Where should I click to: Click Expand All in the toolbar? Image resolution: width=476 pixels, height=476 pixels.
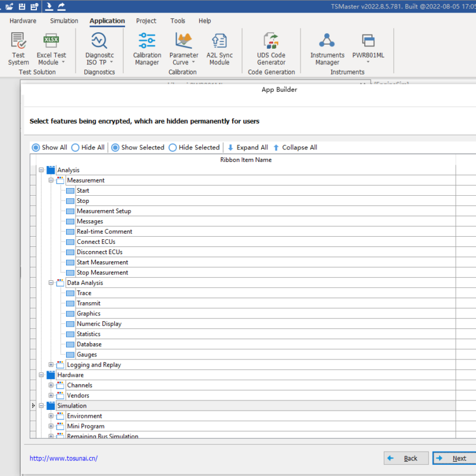[248, 148]
